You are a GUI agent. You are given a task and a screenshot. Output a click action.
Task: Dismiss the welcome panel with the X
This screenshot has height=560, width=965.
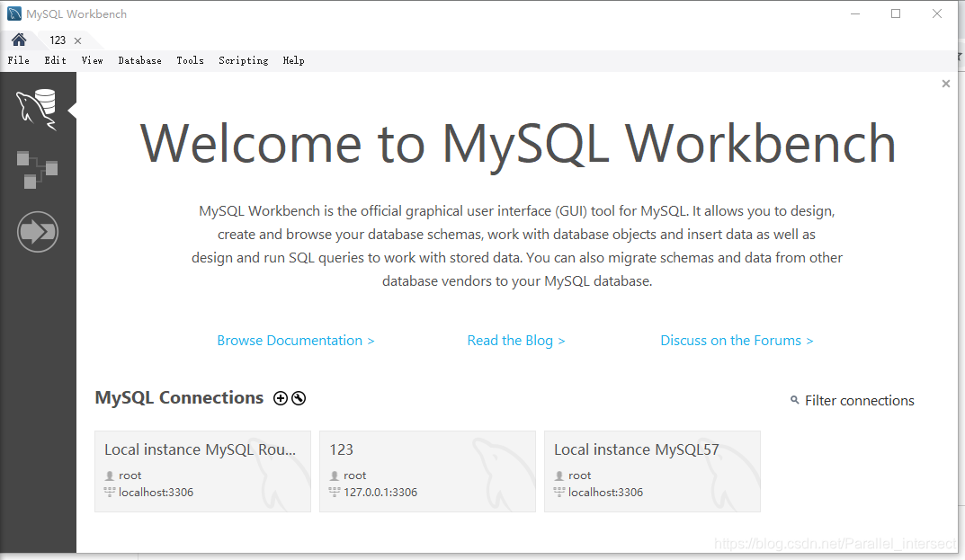tap(946, 84)
